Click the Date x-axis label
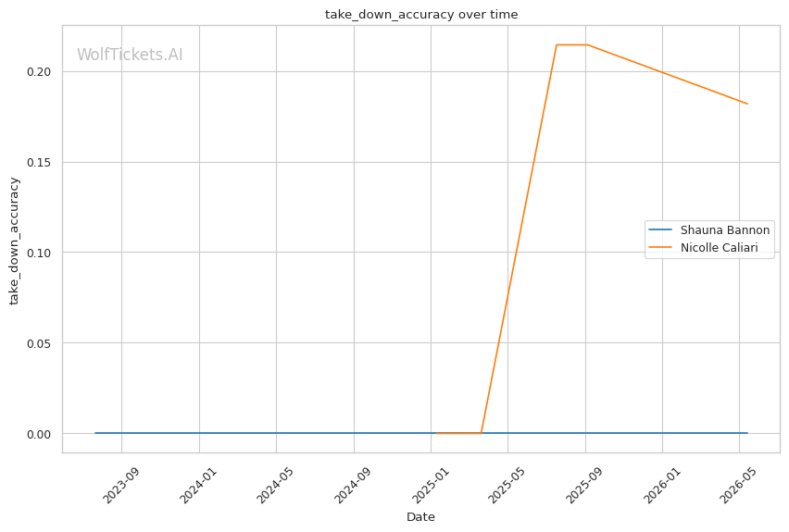 coord(420,517)
